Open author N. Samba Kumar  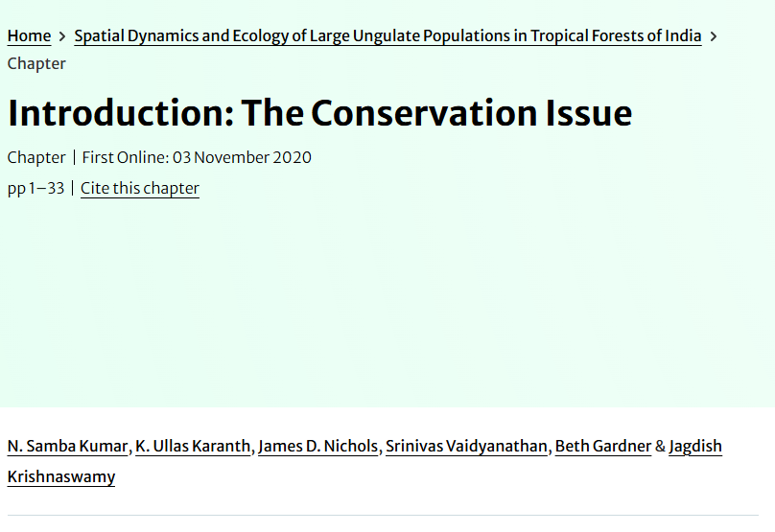click(67, 446)
